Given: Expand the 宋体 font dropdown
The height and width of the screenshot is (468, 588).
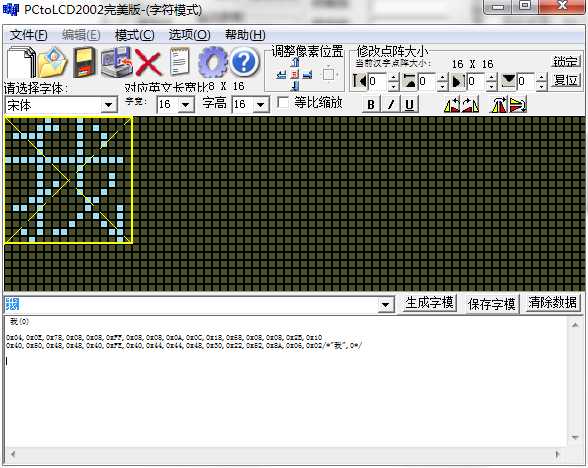Looking at the screenshot, I should pos(109,105).
